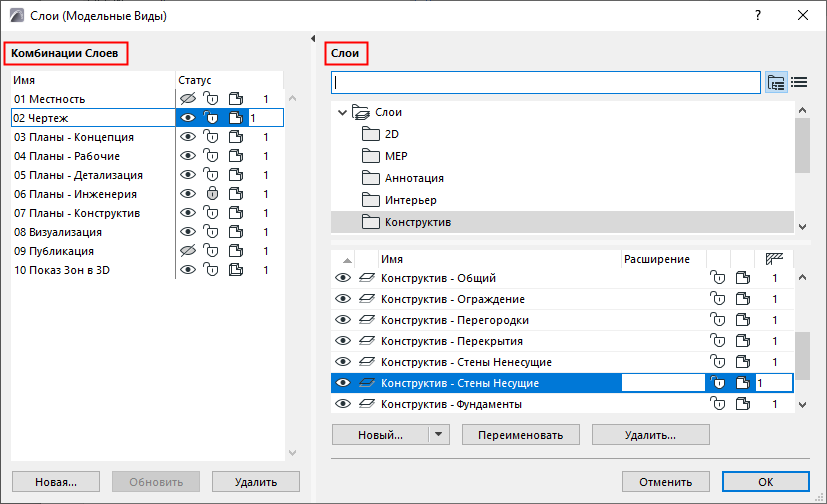Viewport: 827px width, 504px height.
Task: Collapse the root Слои folder tree
Action: 342,113
